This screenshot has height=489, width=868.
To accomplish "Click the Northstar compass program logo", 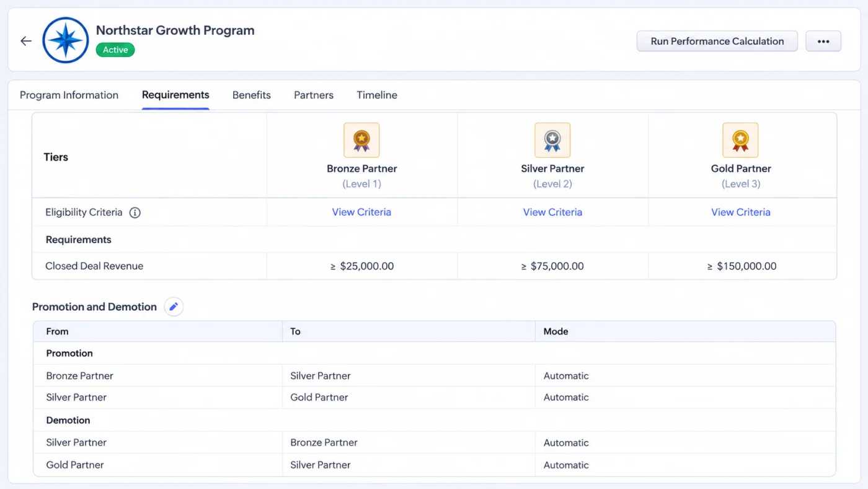I will pyautogui.click(x=66, y=40).
